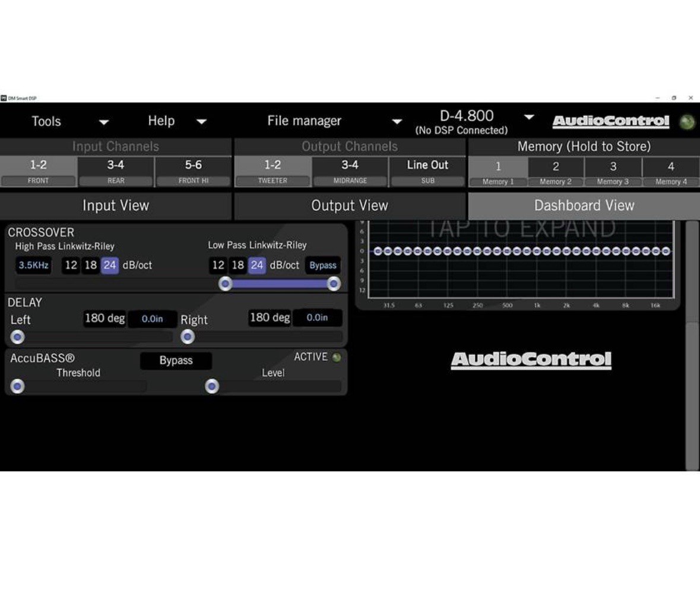Set low pass slope to 12 dB/oct
The width and height of the screenshot is (700, 596).
(218, 266)
